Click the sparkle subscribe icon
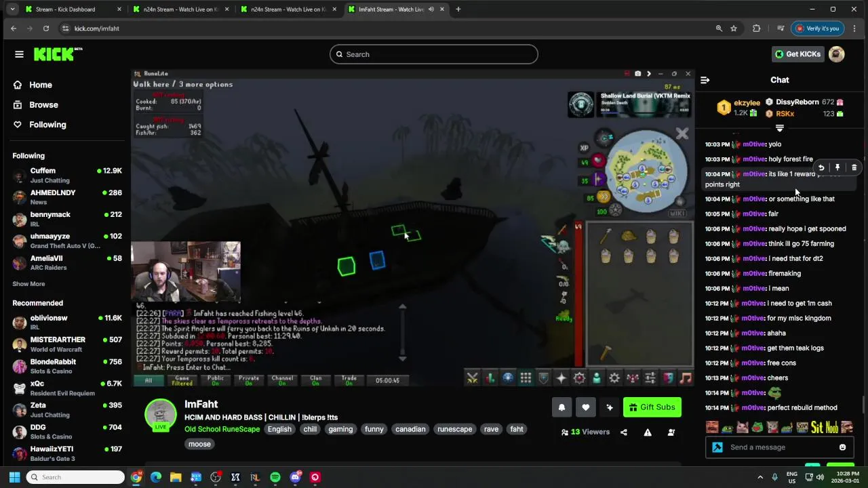Viewport: 868px width, 488px height. pos(609,407)
